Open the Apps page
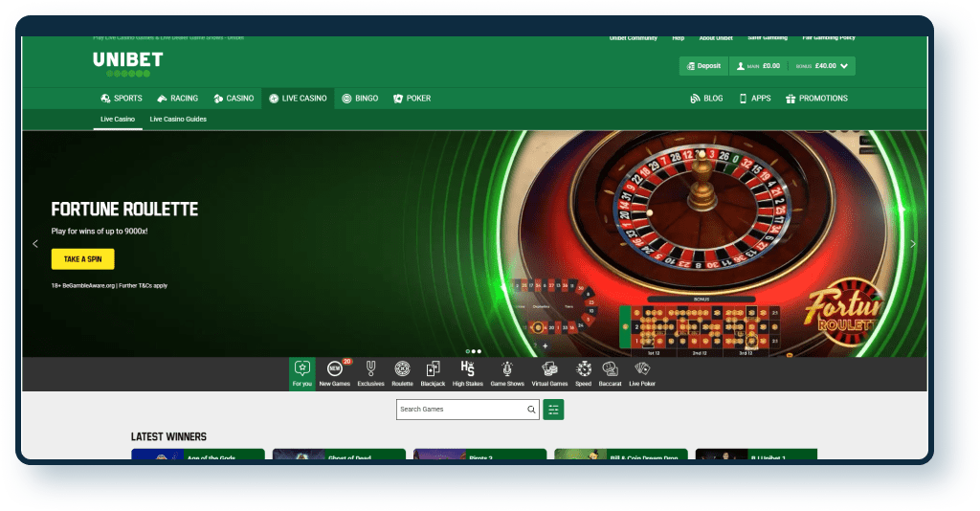 point(755,99)
